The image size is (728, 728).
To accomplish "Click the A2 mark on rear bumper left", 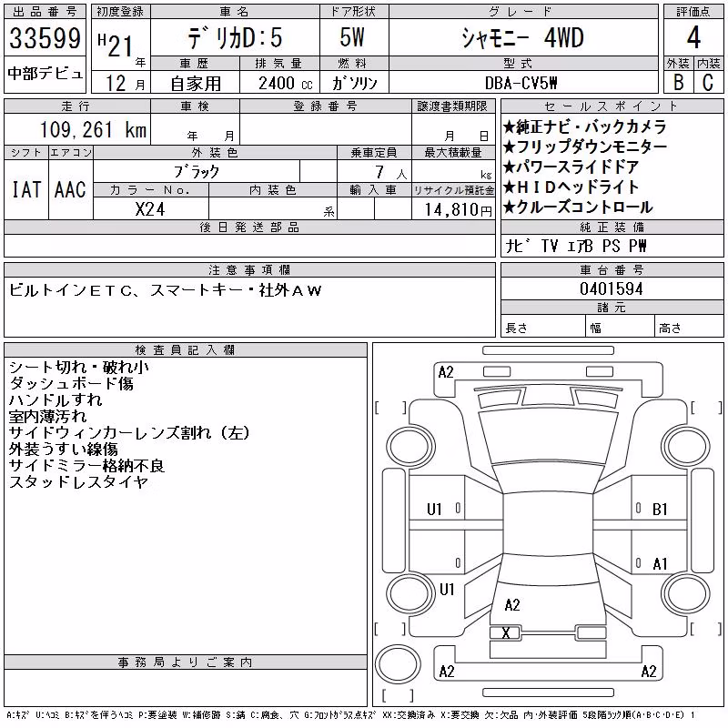I will click(x=447, y=672).
